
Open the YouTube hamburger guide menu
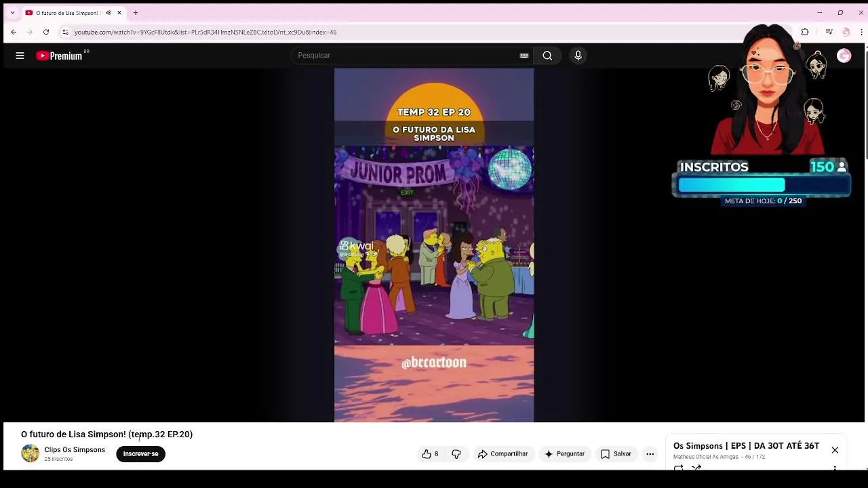pos(20,56)
